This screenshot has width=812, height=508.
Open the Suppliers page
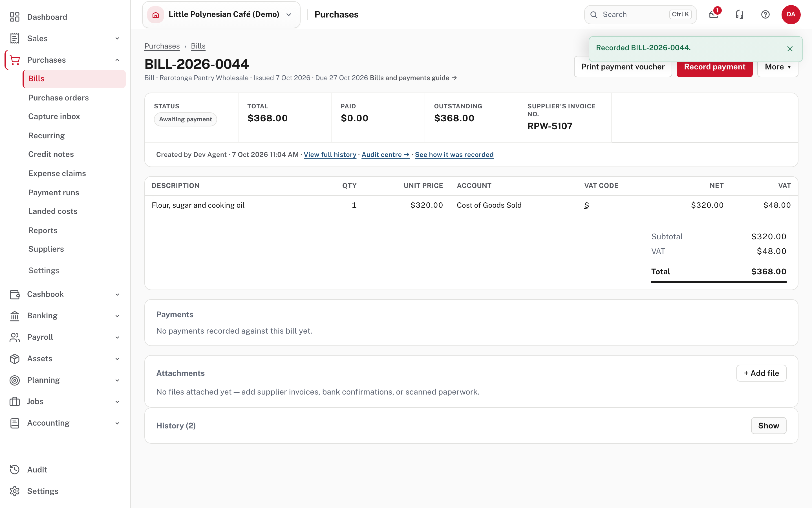tap(46, 249)
